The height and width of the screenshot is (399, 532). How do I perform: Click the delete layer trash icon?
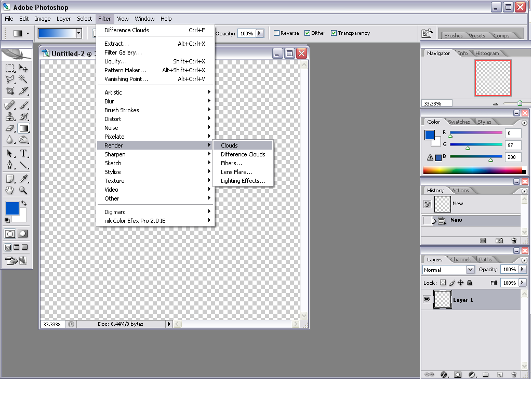514,375
